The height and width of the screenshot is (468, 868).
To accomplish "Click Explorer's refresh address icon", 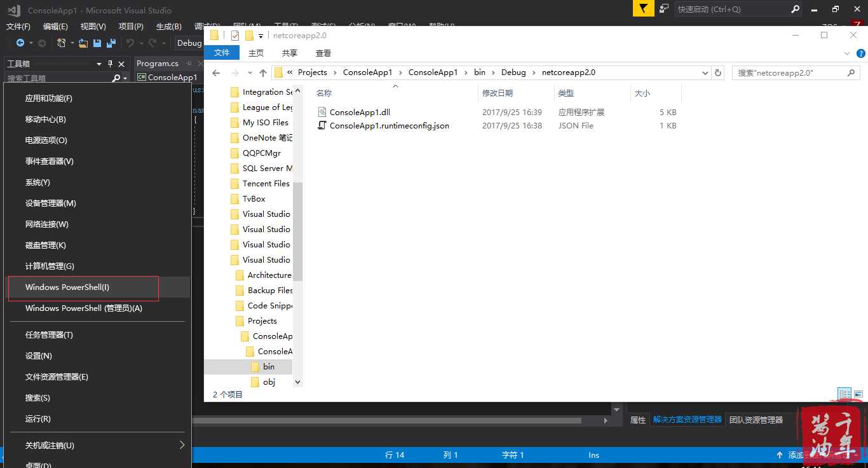I will pos(718,72).
